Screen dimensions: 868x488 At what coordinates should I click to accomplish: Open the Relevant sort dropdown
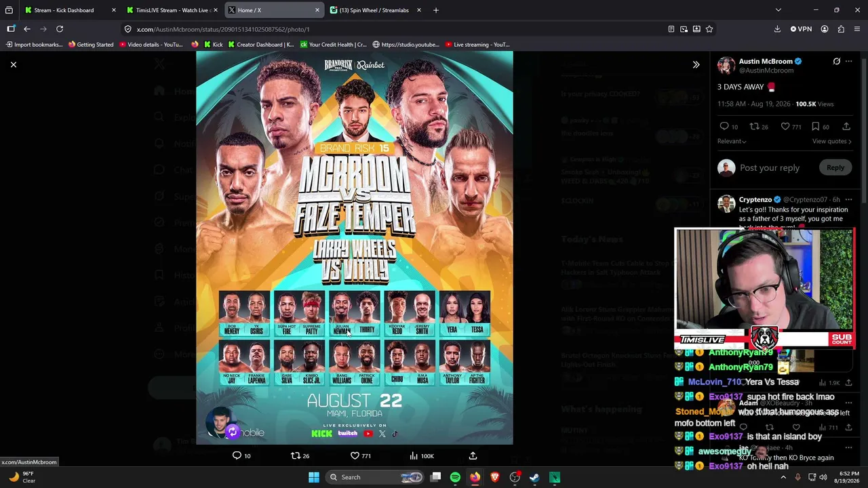coord(732,141)
